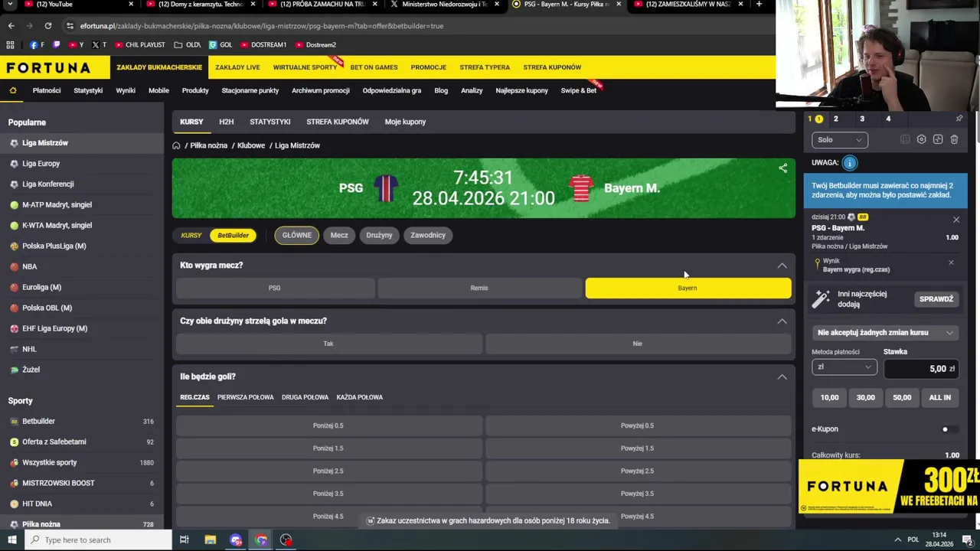980x551 pixels.
Task: Open Windows notification center
Action: tap(967, 540)
